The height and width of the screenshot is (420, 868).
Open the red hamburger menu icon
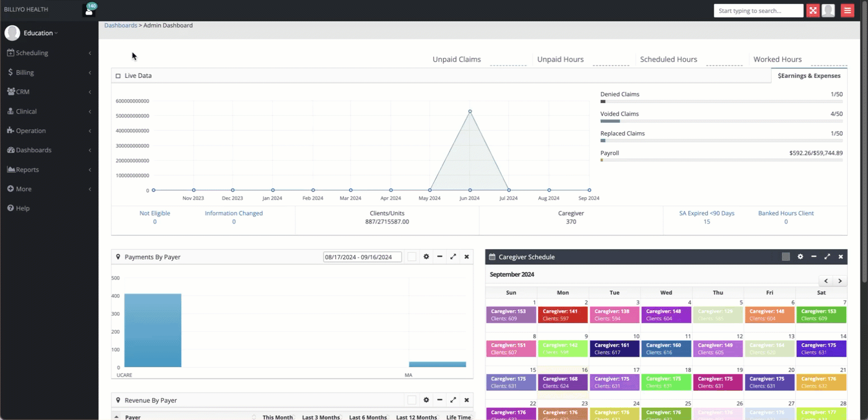(x=847, y=11)
